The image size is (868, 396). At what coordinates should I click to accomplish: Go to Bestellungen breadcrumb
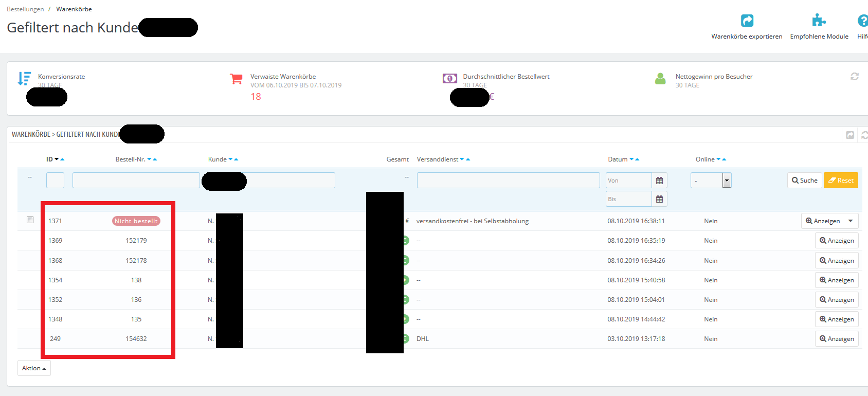[25, 9]
